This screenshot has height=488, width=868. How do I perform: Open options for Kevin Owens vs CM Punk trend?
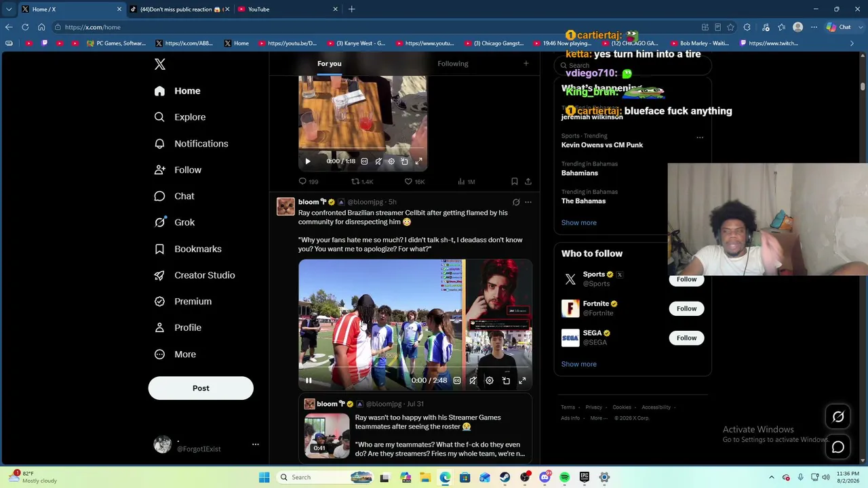click(700, 138)
